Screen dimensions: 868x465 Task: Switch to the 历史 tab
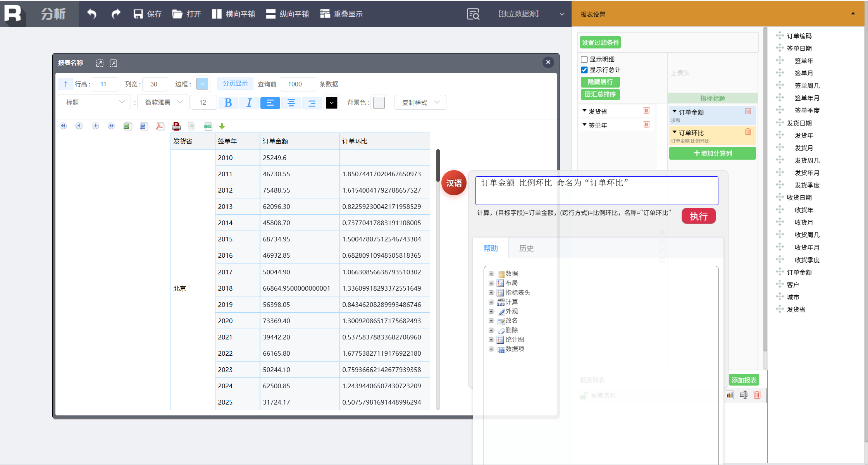click(526, 248)
